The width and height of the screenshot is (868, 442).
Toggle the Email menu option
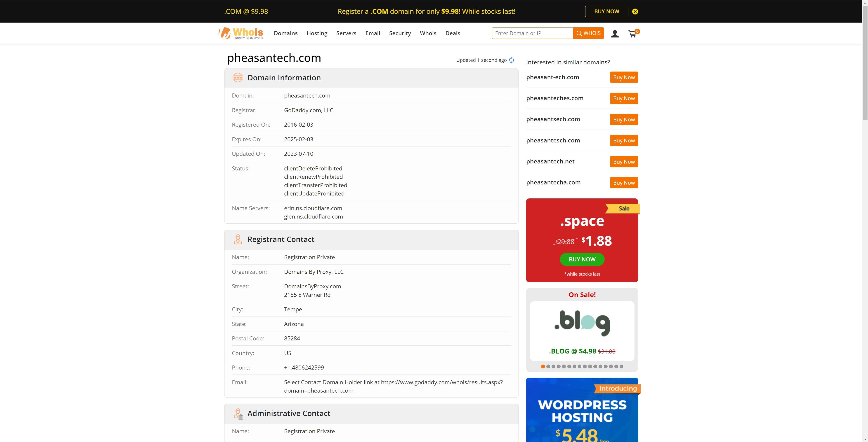(x=373, y=33)
